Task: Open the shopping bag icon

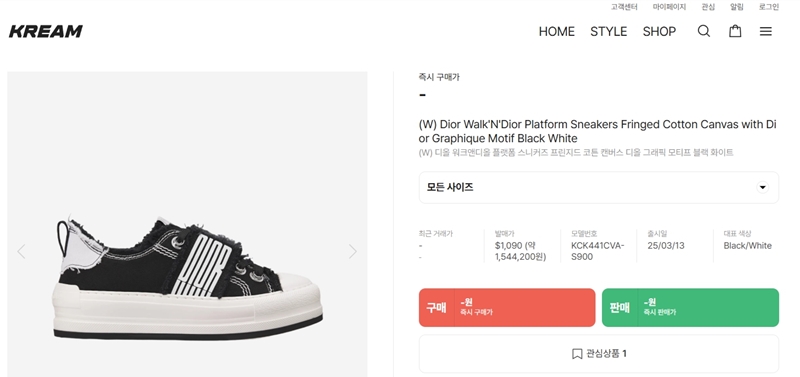Action: coord(735,31)
